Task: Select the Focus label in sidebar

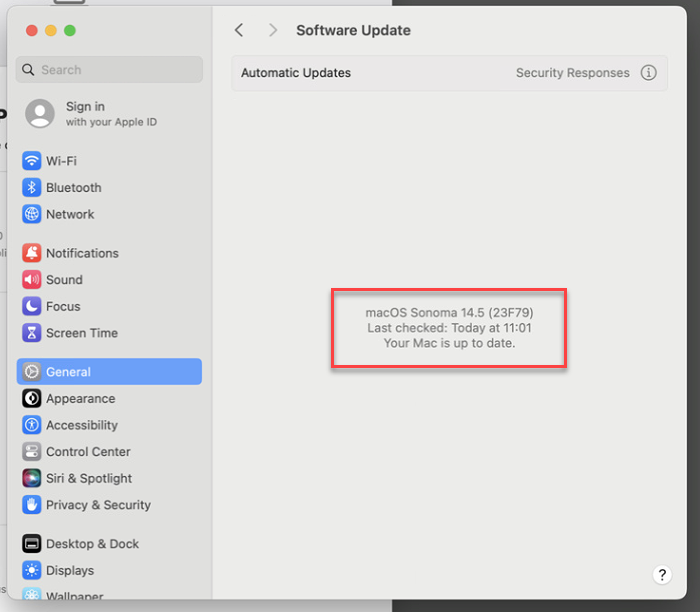Action: 63,306
